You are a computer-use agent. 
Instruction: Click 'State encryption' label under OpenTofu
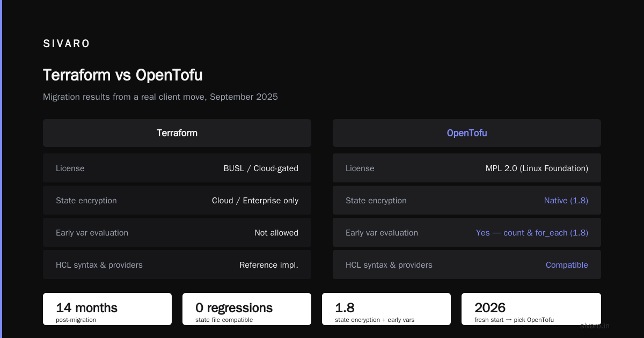coord(376,201)
